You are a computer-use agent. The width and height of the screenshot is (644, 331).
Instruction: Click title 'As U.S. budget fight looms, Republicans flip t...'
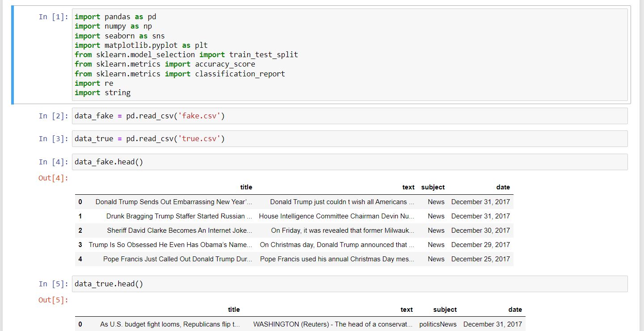(170, 324)
